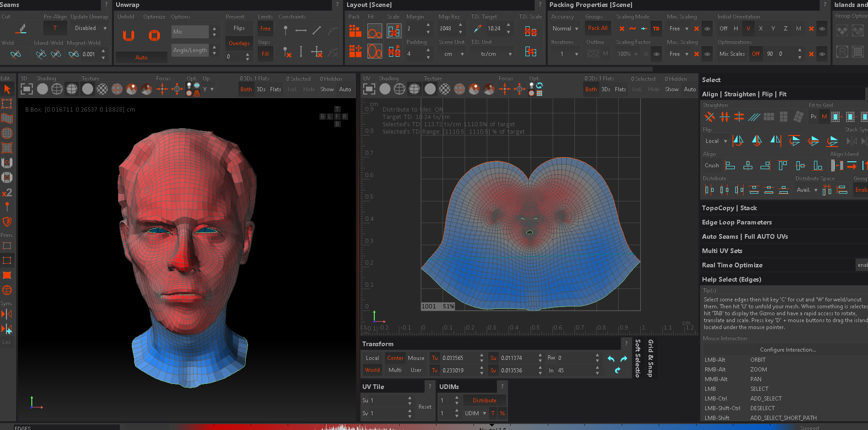Click the Auto button in Unwrap panel
The width and height of the screenshot is (868, 430).
(141, 58)
